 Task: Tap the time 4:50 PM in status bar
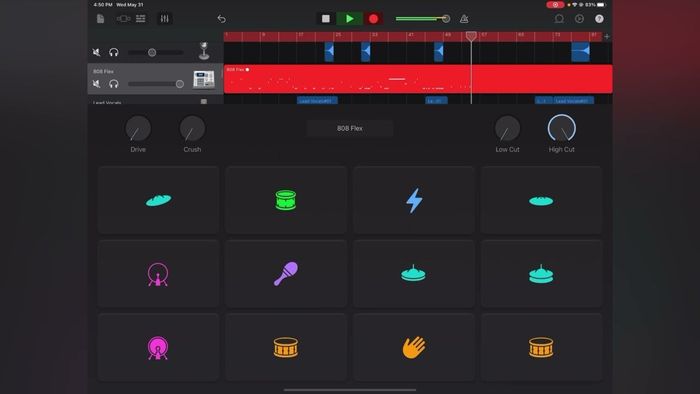103,4
